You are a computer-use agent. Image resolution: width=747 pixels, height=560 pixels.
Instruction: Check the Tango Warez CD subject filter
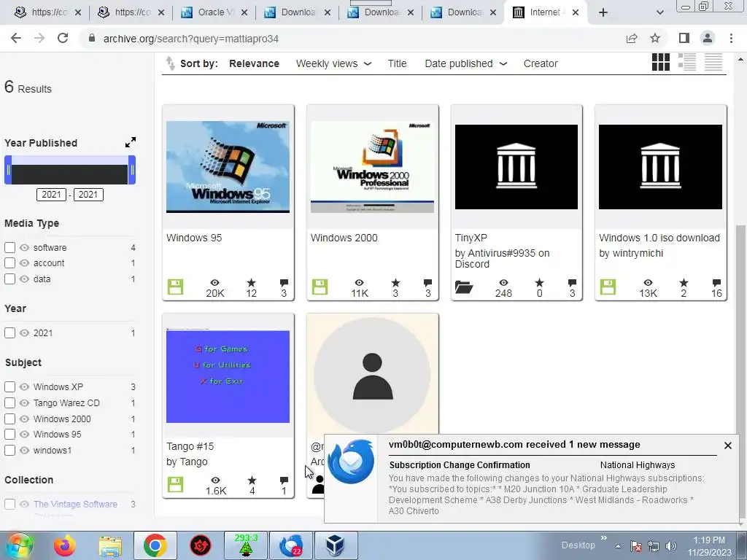[9, 402]
